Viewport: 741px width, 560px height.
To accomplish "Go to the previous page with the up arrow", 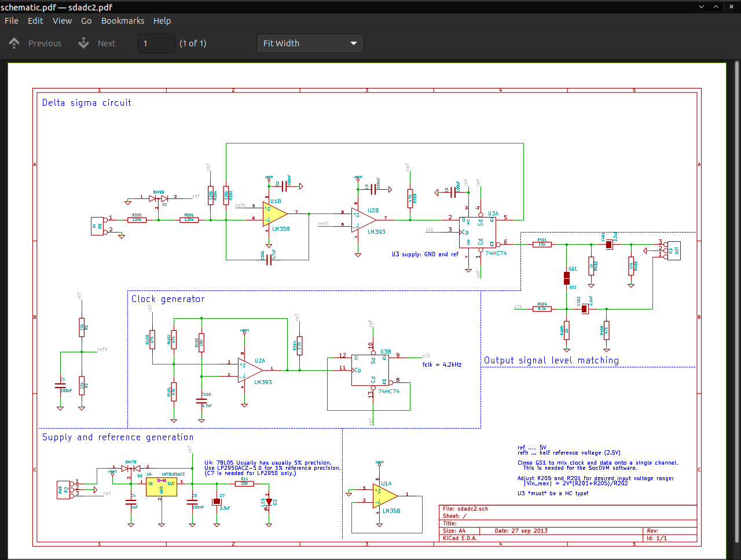I will click(x=14, y=43).
